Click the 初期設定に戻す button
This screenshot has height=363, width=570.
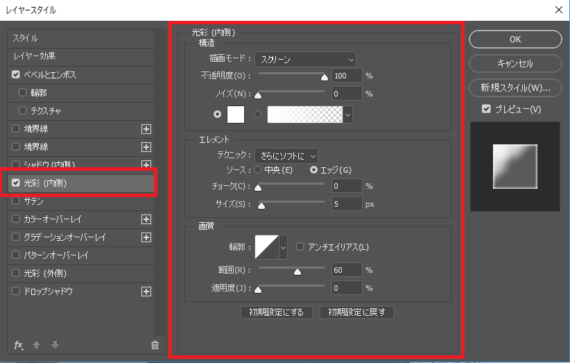click(x=356, y=312)
